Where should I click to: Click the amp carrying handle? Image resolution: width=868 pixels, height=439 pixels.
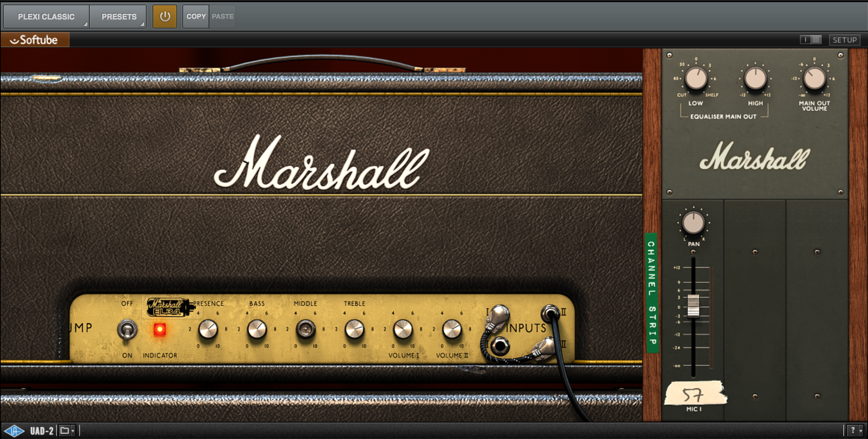coord(322,64)
